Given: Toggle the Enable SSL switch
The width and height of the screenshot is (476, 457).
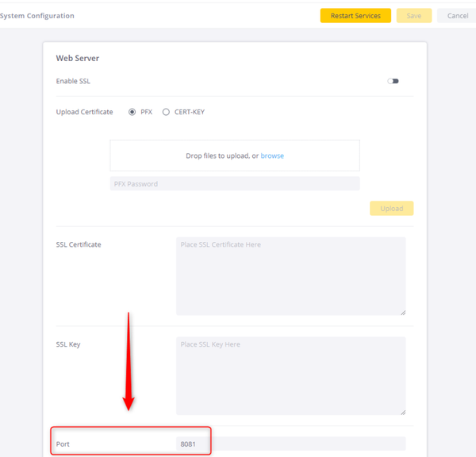Looking at the screenshot, I should tap(393, 81).
